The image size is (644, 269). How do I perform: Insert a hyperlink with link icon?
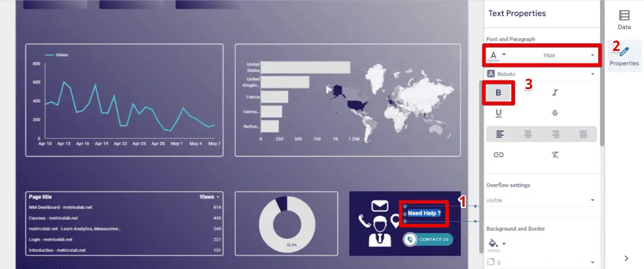(x=499, y=155)
